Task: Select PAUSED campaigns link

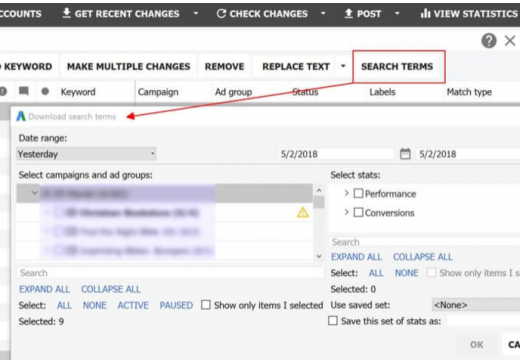Action: coord(176,305)
